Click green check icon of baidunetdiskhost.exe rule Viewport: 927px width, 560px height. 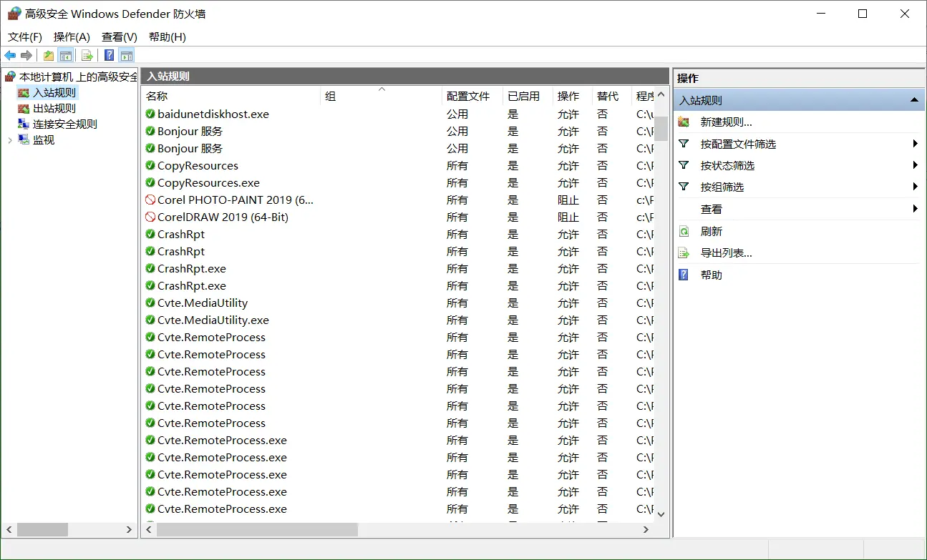[150, 114]
